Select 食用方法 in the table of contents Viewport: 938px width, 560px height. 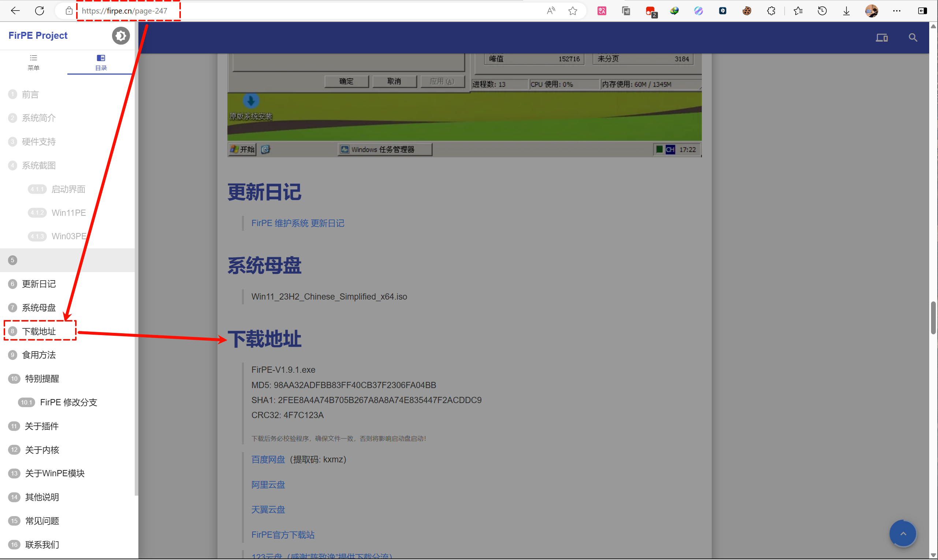39,355
